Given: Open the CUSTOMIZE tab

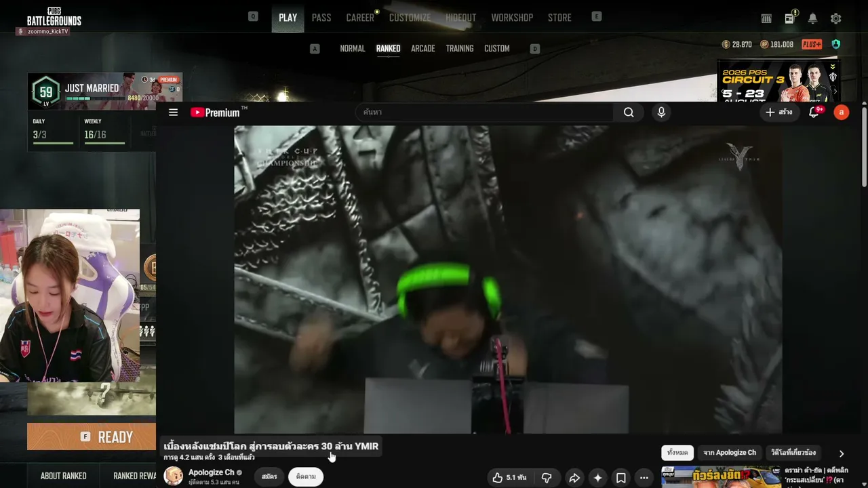Looking at the screenshot, I should [x=410, y=18].
